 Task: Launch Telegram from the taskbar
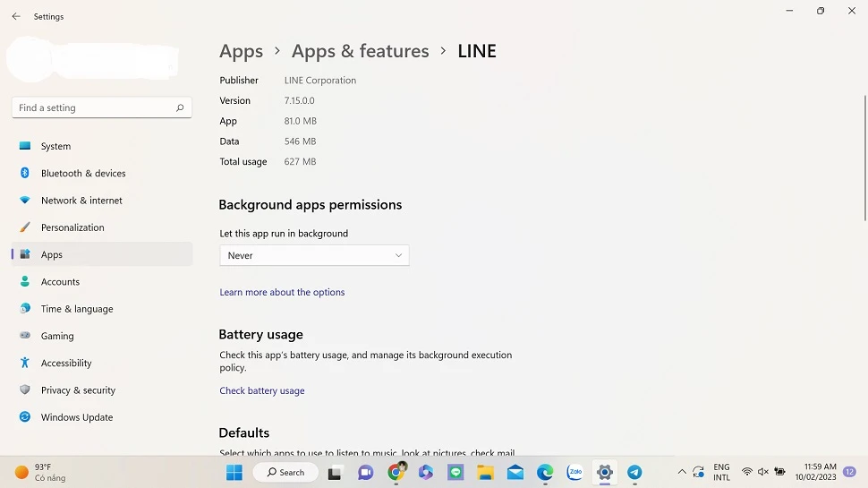click(x=634, y=473)
